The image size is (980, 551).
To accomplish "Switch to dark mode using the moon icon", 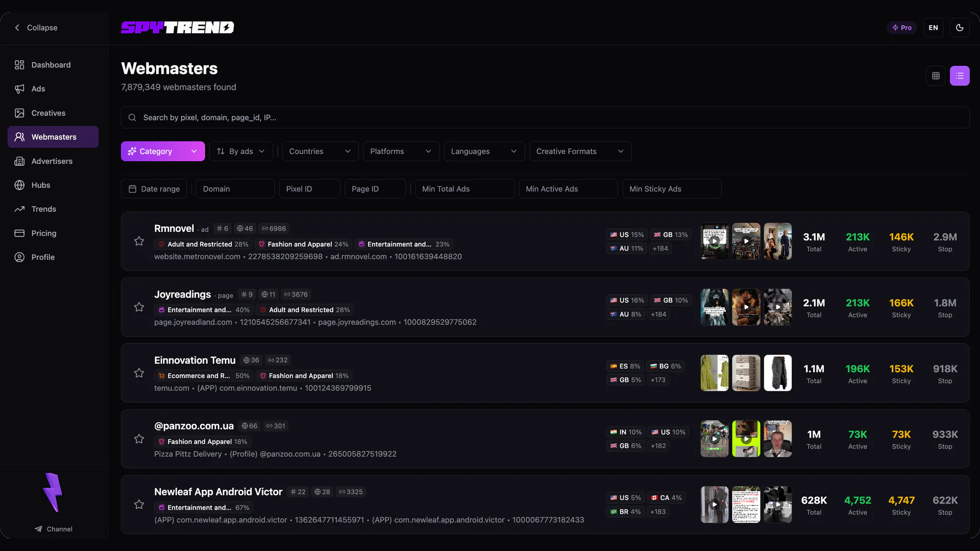I will [960, 28].
